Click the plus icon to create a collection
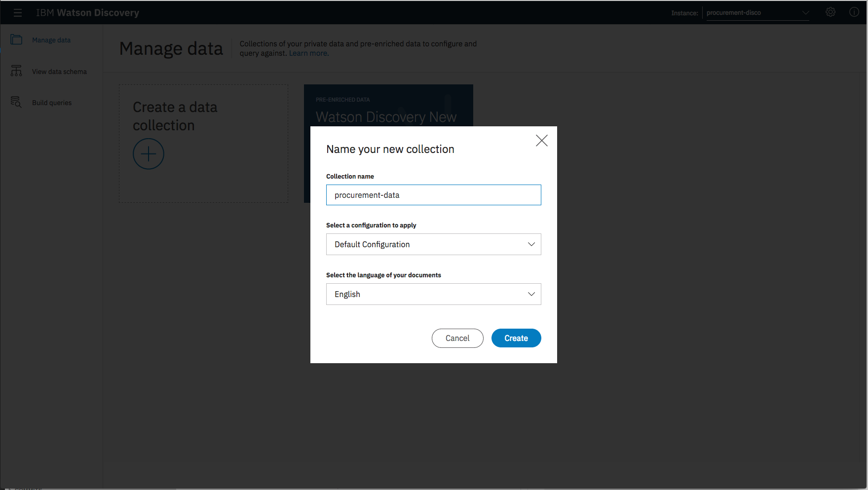This screenshot has width=868, height=490. 149,154
